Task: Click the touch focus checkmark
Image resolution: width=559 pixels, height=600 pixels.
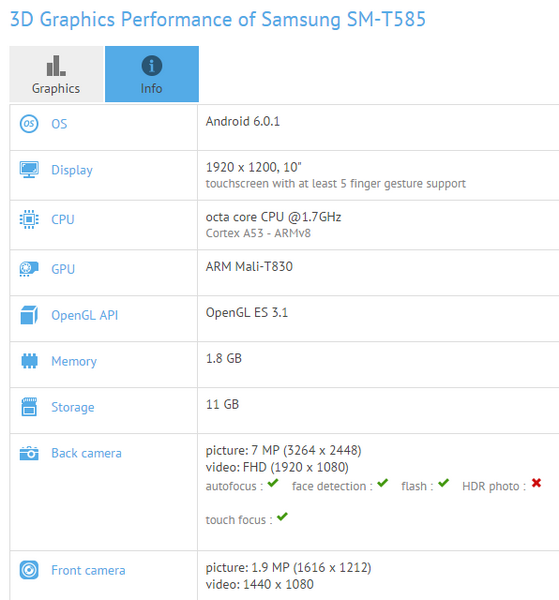Action: [282, 517]
